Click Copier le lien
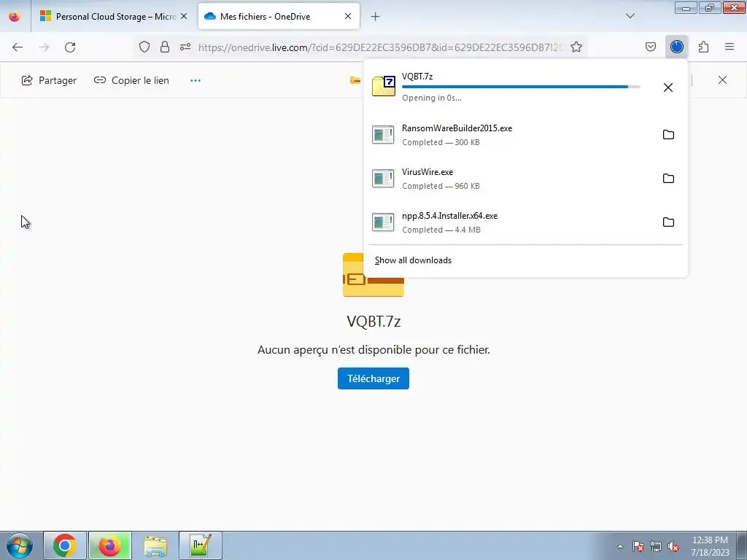 (x=131, y=80)
